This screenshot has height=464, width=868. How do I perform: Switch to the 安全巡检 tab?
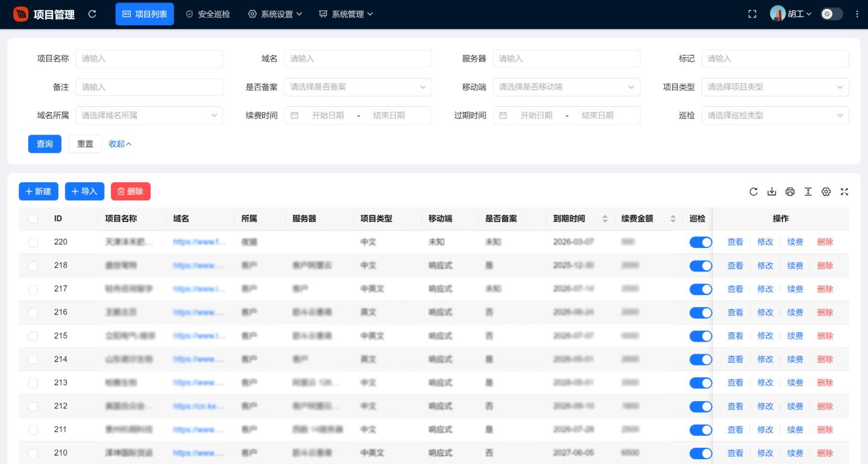tap(208, 14)
